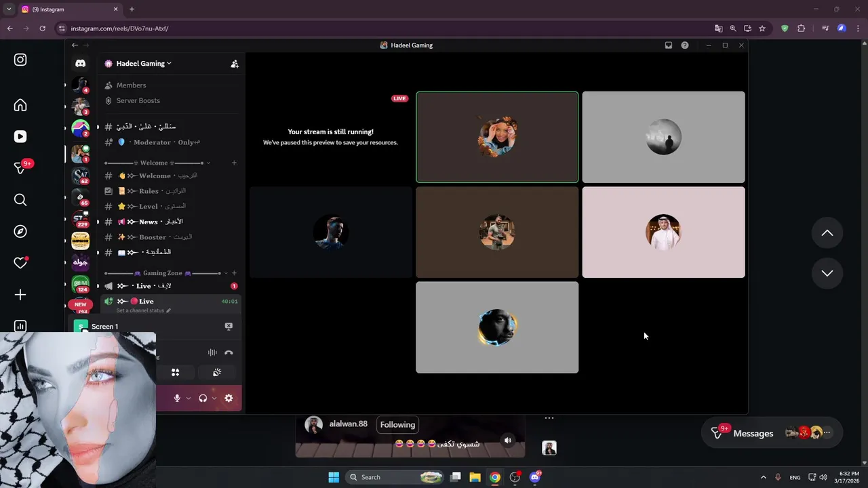Open Discord soundboard
The height and width of the screenshot is (488, 868).
tap(217, 372)
